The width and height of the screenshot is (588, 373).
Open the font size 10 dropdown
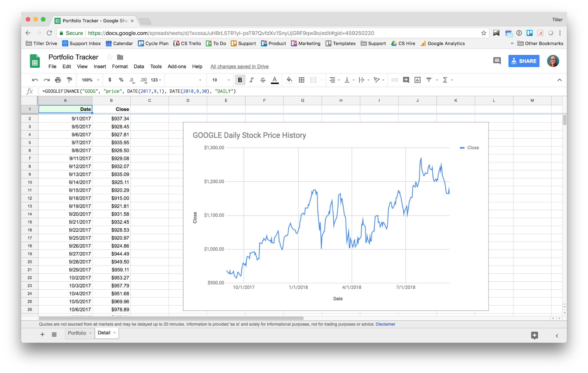tap(221, 80)
